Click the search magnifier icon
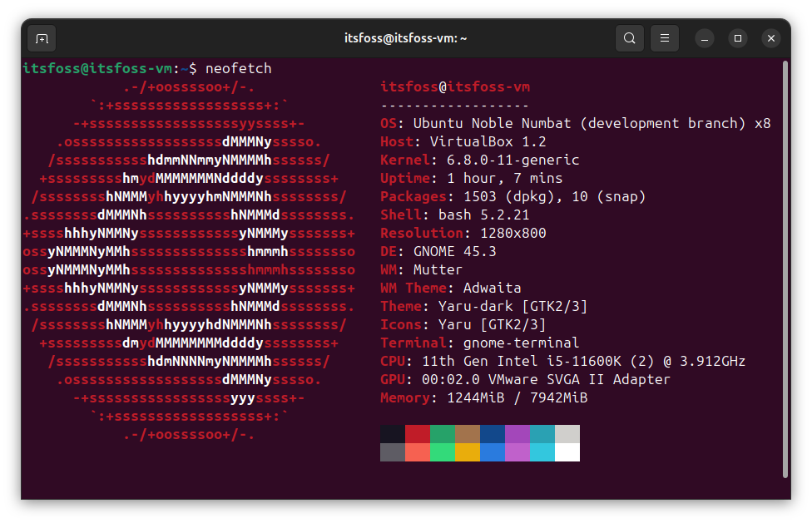 pyautogui.click(x=629, y=38)
